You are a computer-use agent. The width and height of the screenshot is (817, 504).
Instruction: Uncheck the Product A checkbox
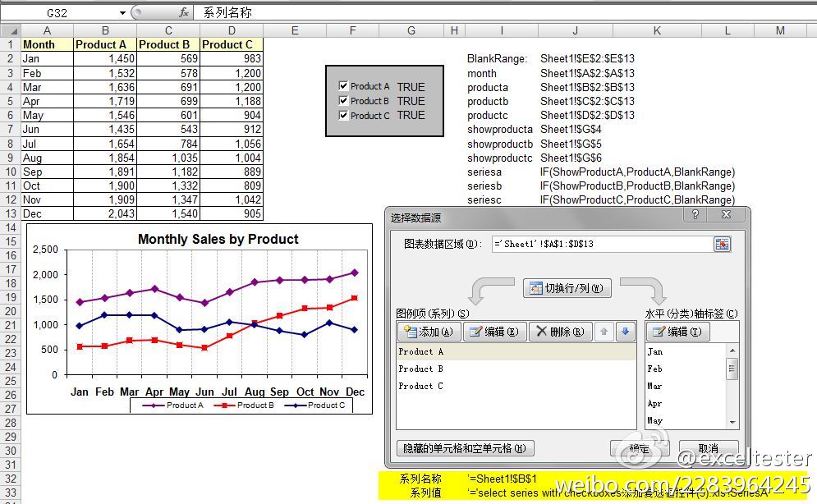(x=343, y=86)
